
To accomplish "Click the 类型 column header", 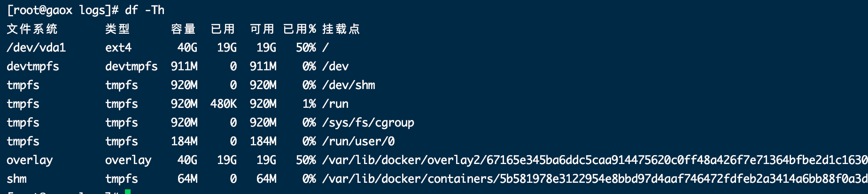I will coord(117,29).
